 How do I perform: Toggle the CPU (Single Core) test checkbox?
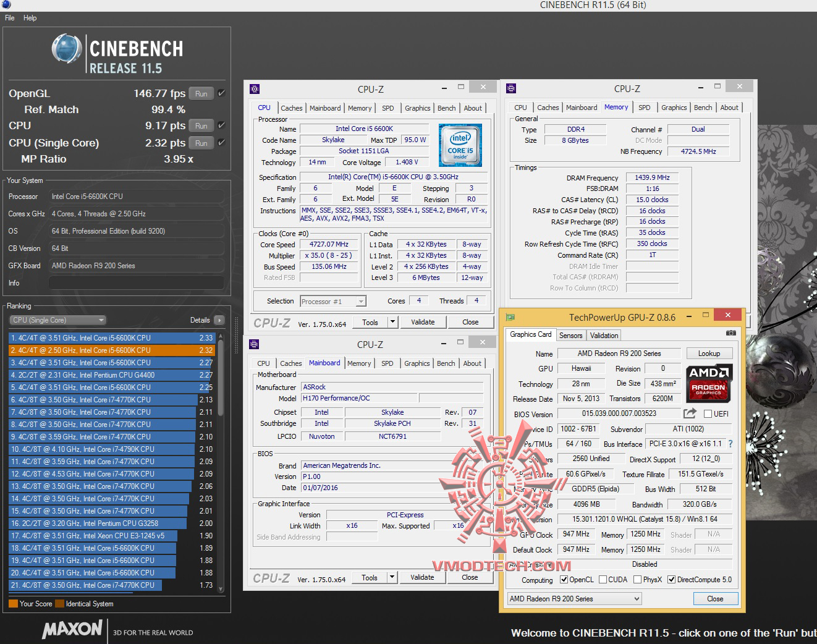pyautogui.click(x=221, y=143)
